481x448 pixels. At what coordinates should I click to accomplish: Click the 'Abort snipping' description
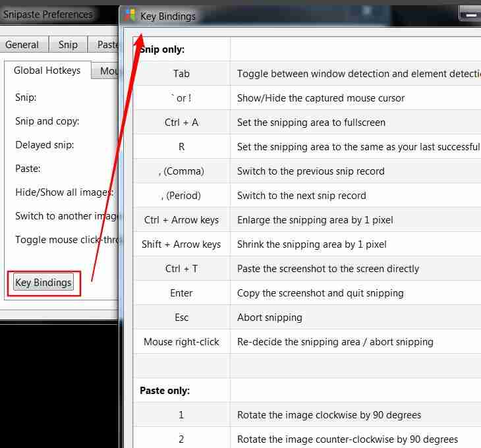pos(269,318)
